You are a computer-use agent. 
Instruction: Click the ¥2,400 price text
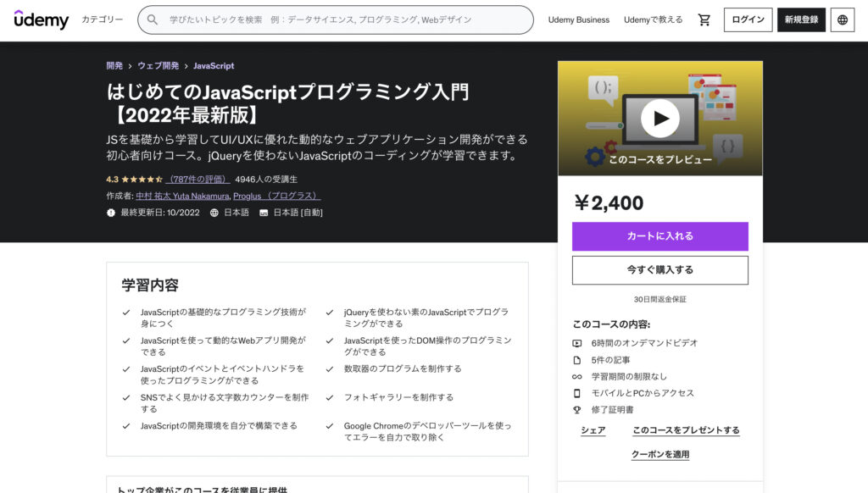609,203
